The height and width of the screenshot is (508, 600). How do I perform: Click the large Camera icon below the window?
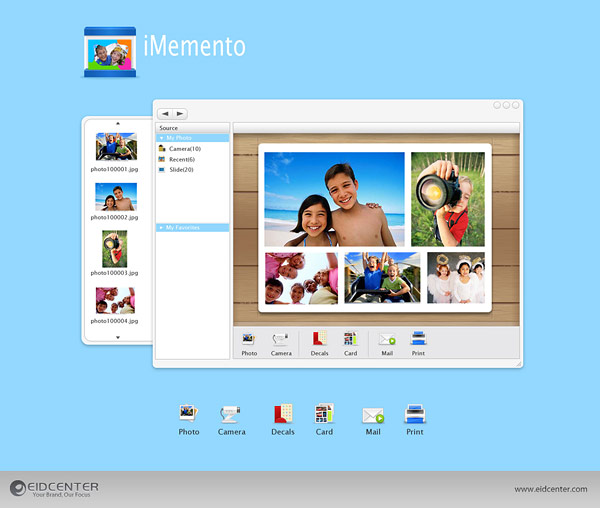tap(230, 414)
